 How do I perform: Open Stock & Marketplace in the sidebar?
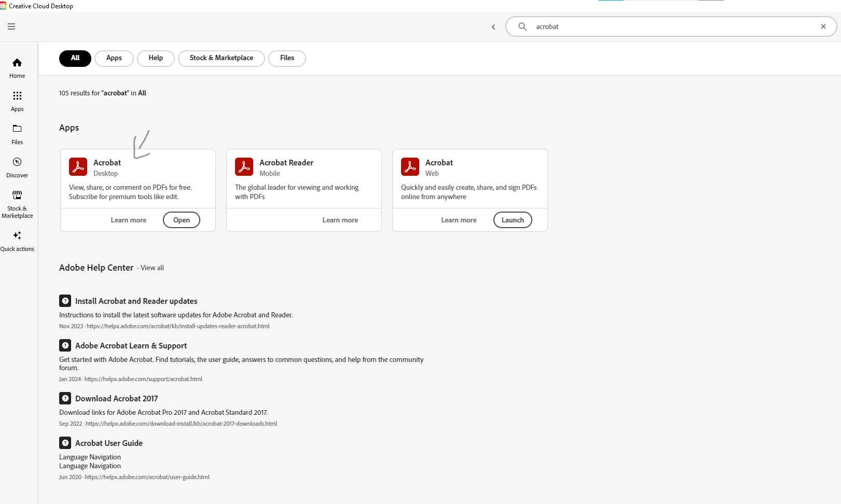(17, 204)
